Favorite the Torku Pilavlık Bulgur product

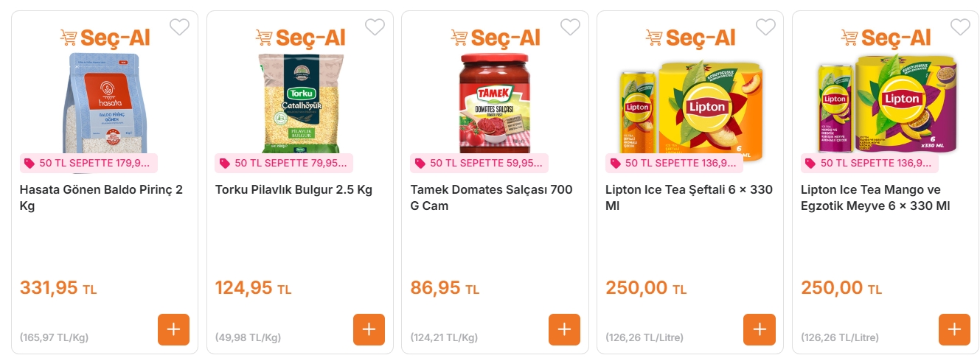(x=375, y=27)
